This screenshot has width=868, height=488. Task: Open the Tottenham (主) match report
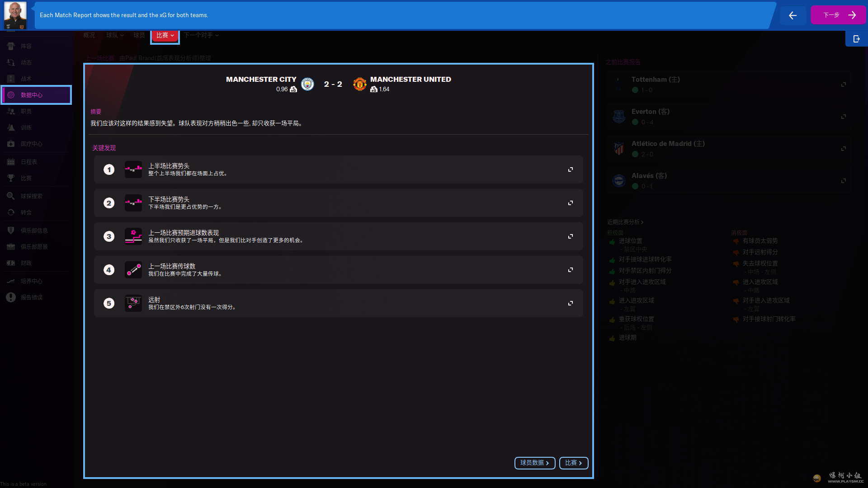(x=729, y=84)
